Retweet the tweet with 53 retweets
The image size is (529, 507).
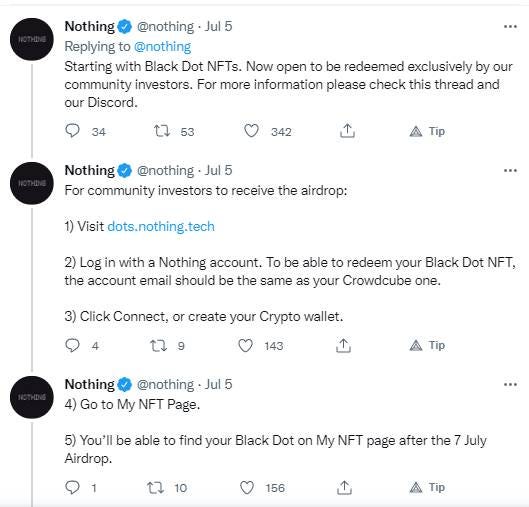(x=162, y=131)
